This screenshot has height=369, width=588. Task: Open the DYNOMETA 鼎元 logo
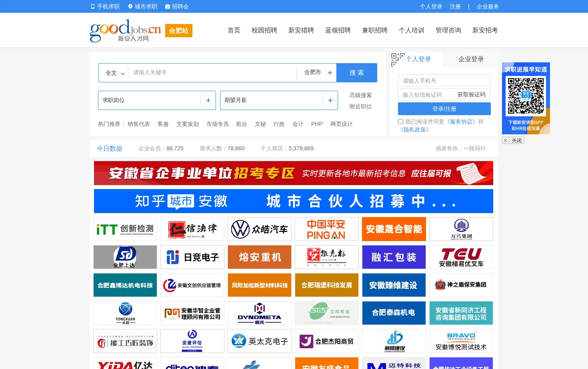tap(260, 313)
